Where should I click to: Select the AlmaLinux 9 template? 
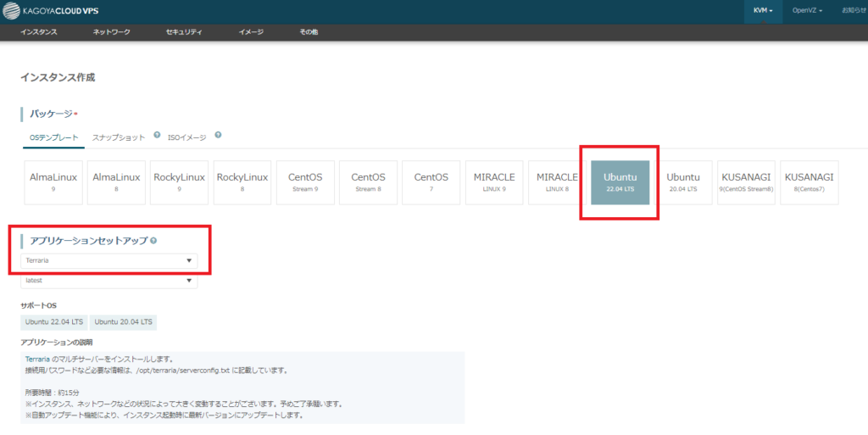click(x=53, y=182)
